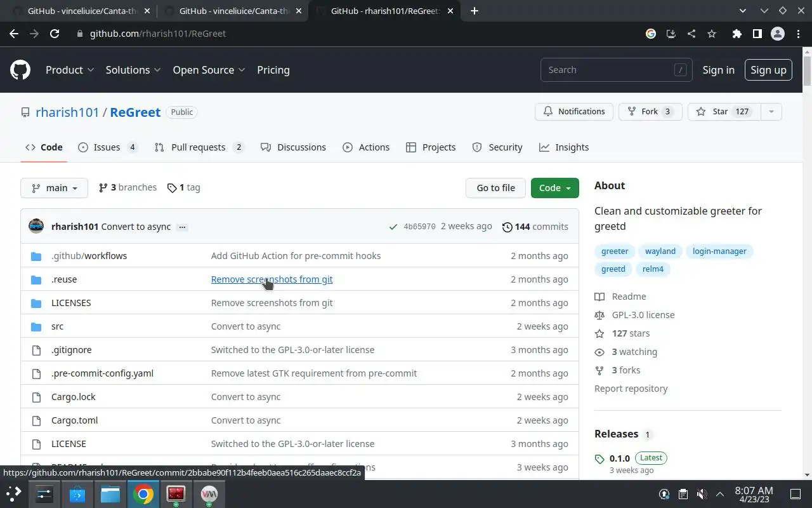Open .pre-commit-config.yaml file

click(102, 373)
